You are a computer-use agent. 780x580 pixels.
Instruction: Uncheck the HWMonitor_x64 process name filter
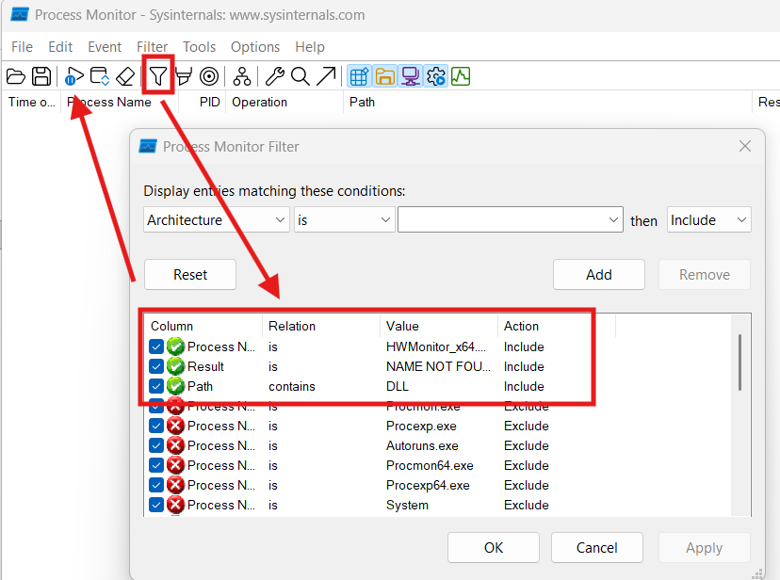click(x=156, y=346)
